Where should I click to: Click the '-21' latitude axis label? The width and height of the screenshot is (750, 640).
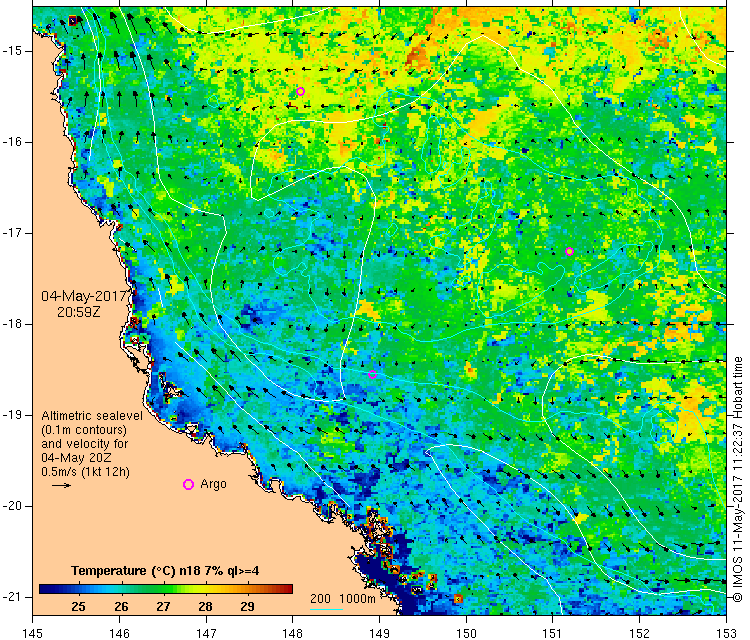pos(11,597)
